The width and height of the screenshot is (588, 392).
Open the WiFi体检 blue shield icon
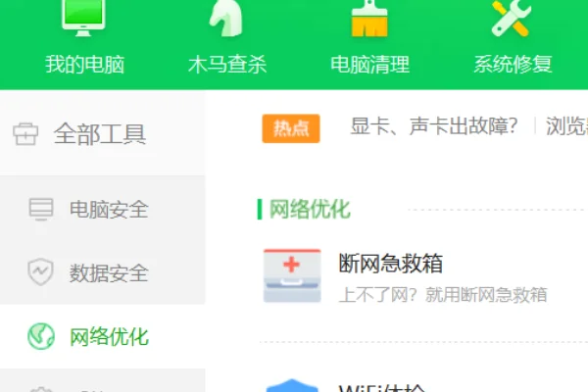[292, 385]
